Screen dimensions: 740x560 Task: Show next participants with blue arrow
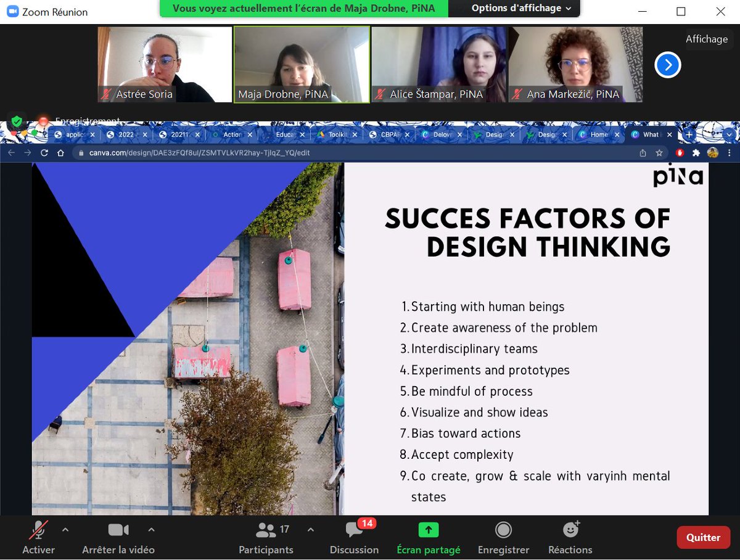tap(668, 65)
